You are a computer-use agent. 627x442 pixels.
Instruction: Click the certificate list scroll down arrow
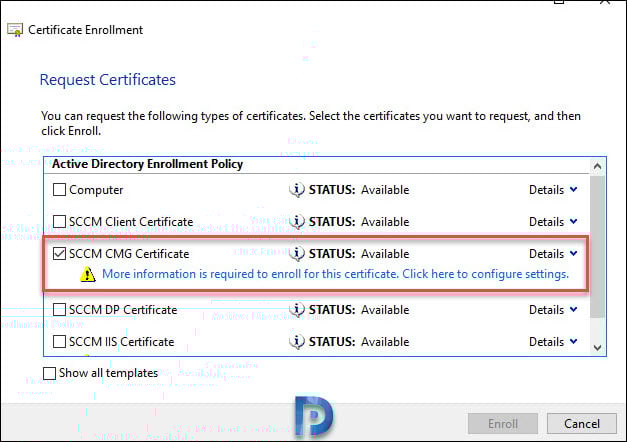[598, 348]
